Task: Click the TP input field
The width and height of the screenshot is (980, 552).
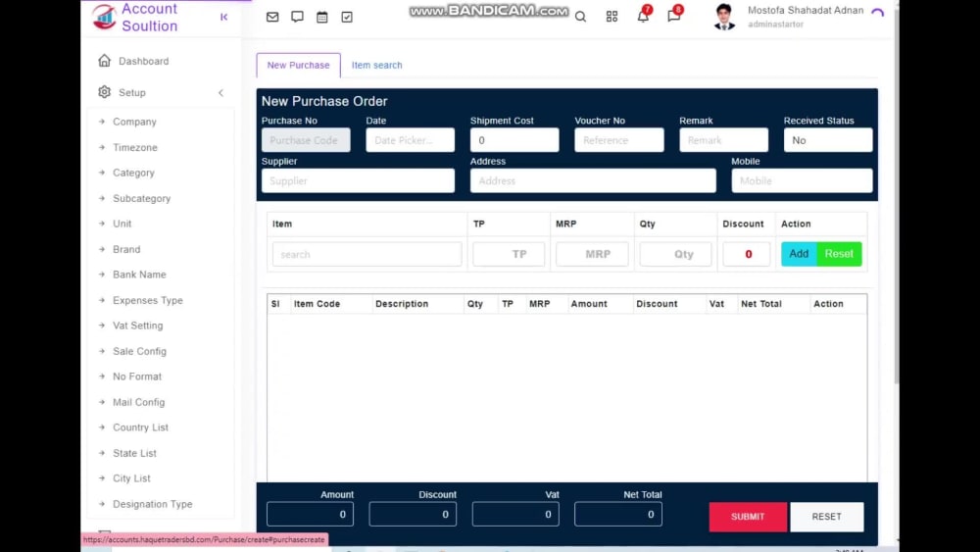Action: [x=508, y=254]
